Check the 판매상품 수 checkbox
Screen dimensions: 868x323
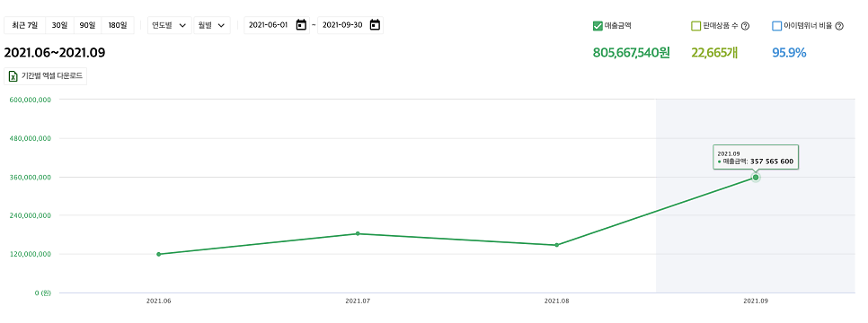click(695, 26)
